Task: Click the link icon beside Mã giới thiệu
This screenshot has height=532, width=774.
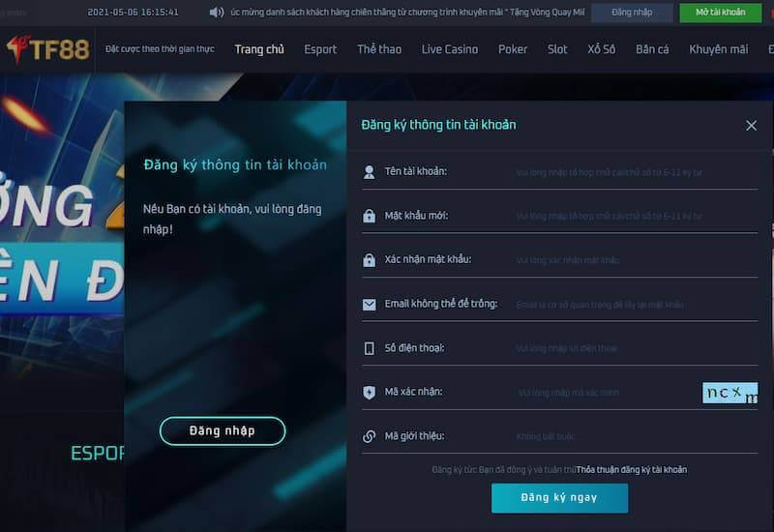Action: (x=369, y=436)
